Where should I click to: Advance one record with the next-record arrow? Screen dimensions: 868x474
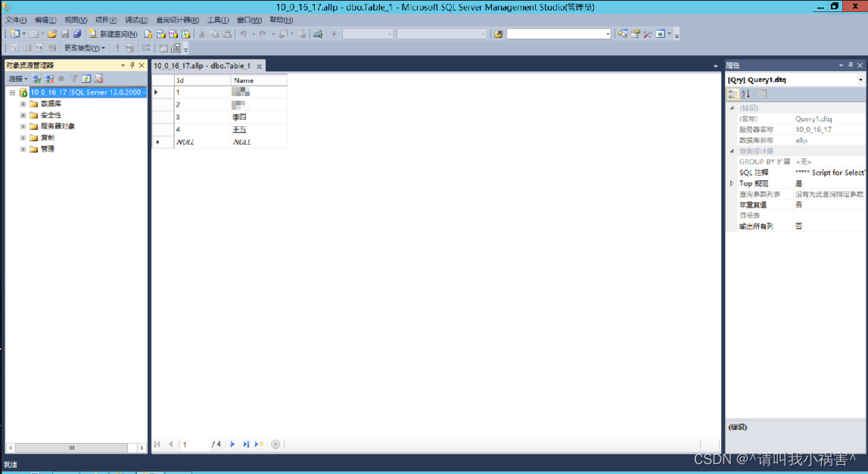coord(233,444)
